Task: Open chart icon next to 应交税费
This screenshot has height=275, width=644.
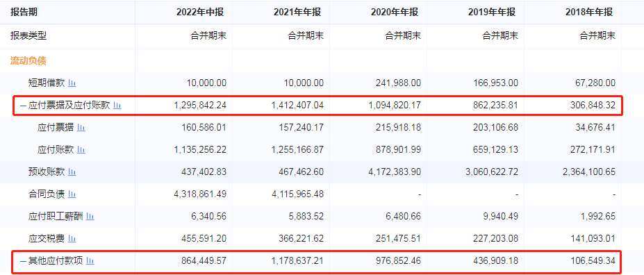Action: point(72,238)
